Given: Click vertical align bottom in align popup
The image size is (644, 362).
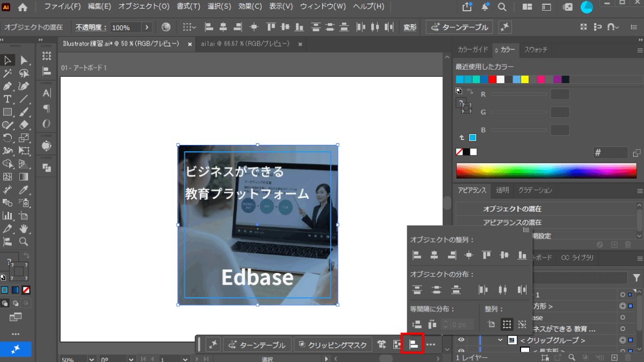Looking at the screenshot, I should point(522,255).
